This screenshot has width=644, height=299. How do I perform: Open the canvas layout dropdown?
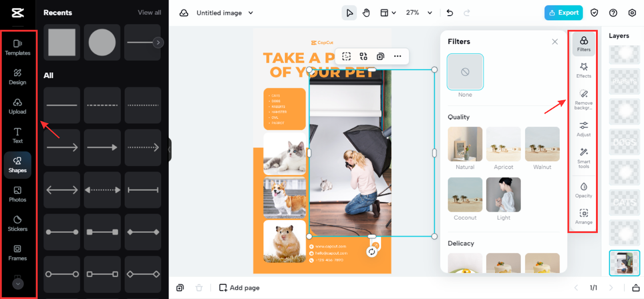[x=388, y=13]
